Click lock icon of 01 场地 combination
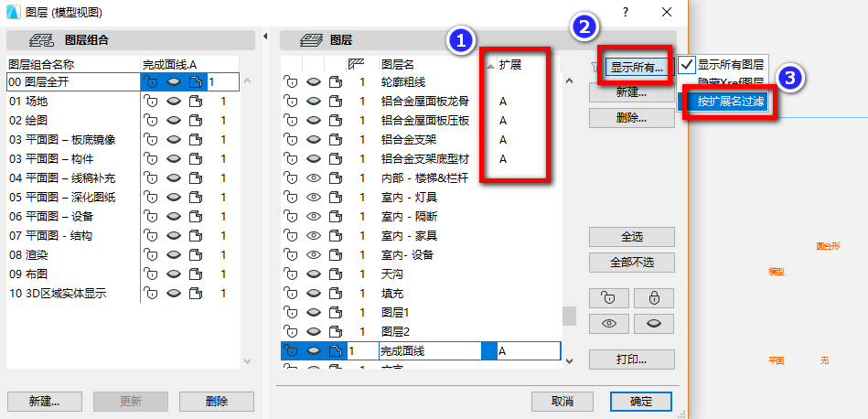 (151, 102)
